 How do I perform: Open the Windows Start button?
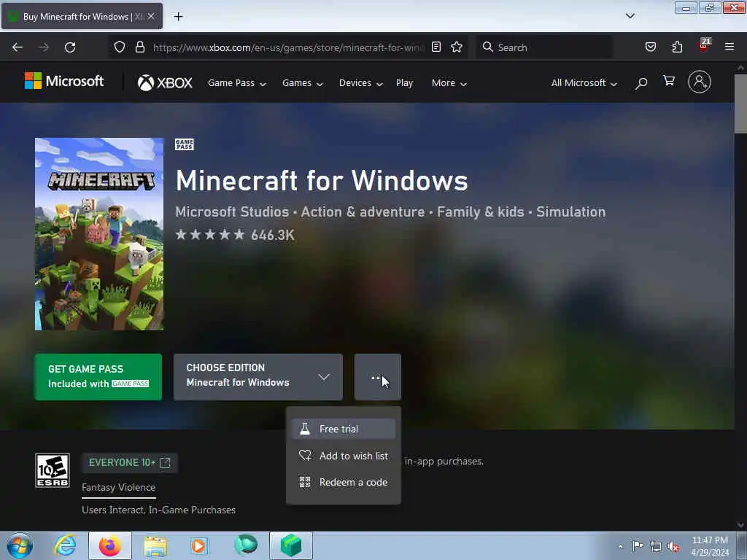coord(20,545)
